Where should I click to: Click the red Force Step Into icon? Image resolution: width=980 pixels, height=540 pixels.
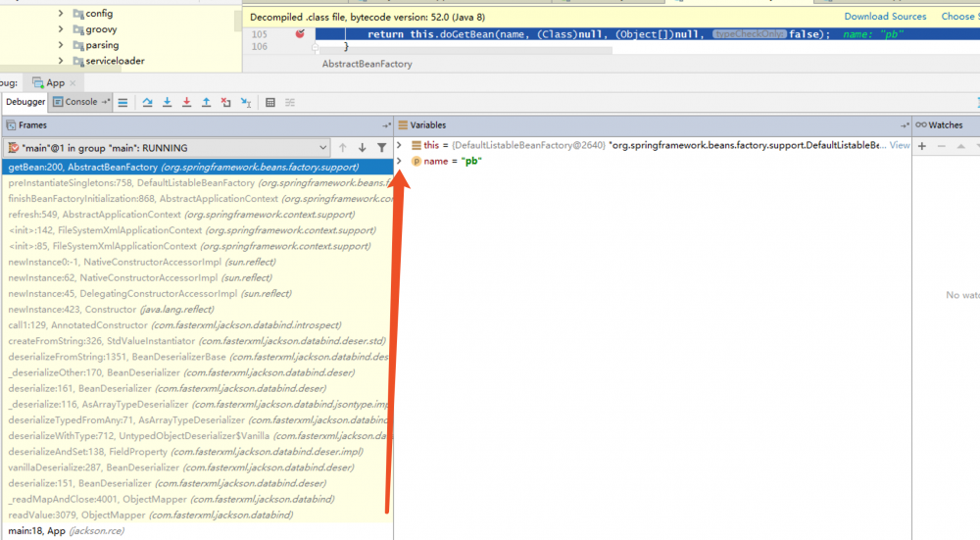coord(186,103)
